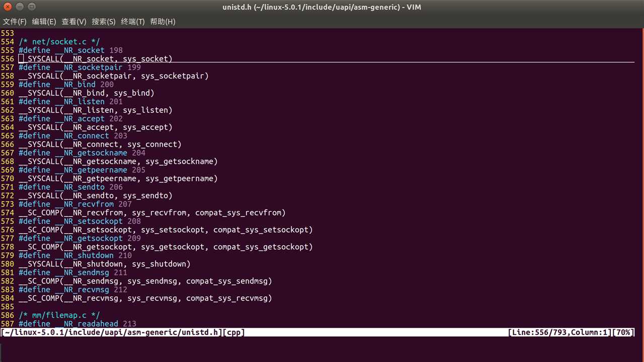Maximize the terminal window
Image resolution: width=644 pixels, height=362 pixels.
[31, 7]
